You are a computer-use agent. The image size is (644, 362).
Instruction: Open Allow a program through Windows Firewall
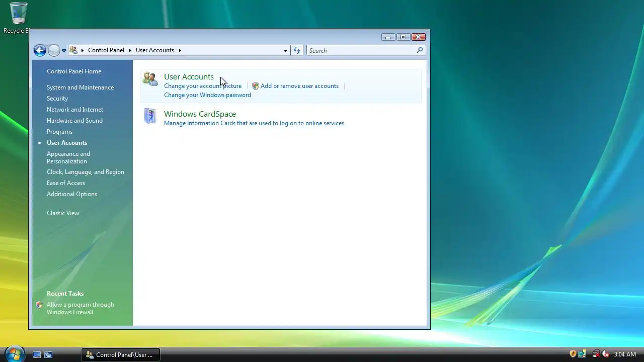click(80, 308)
